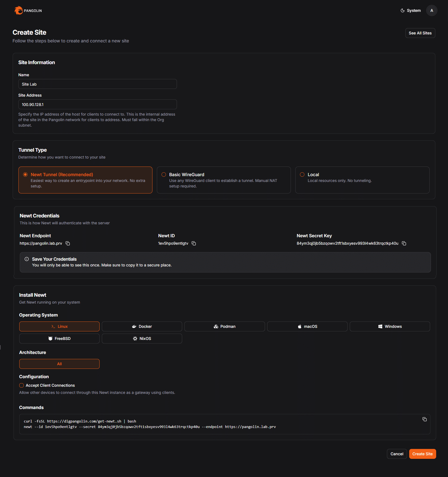
Task: Open the user avatar menu
Action: click(431, 10)
